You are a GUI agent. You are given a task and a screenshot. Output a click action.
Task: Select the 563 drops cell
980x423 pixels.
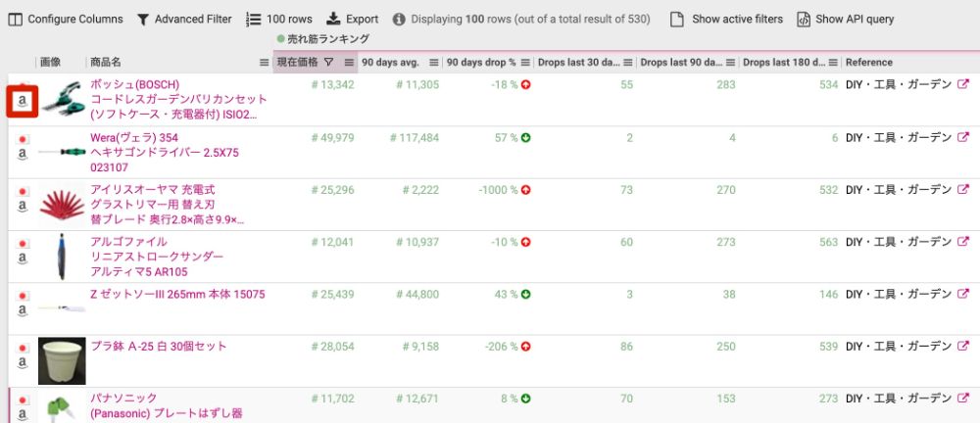[x=828, y=242]
